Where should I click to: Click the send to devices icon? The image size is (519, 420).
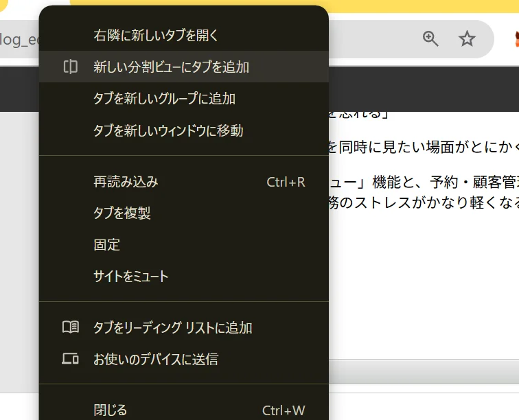click(71, 359)
